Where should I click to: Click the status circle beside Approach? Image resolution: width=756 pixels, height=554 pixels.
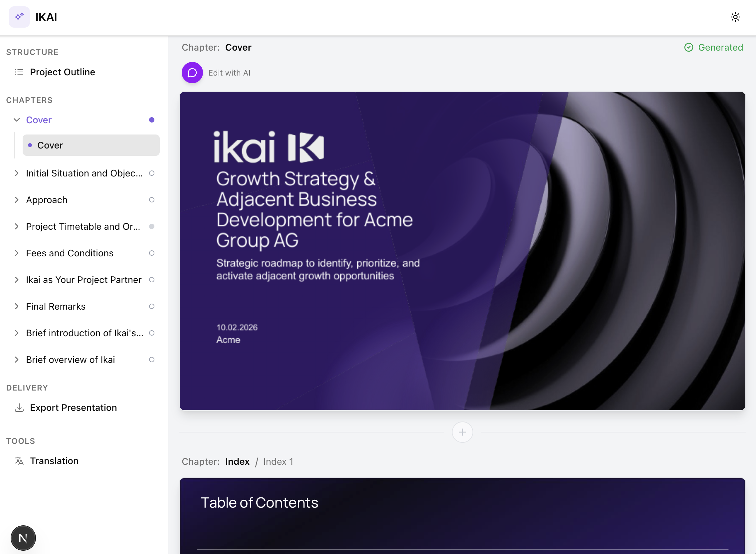click(152, 200)
